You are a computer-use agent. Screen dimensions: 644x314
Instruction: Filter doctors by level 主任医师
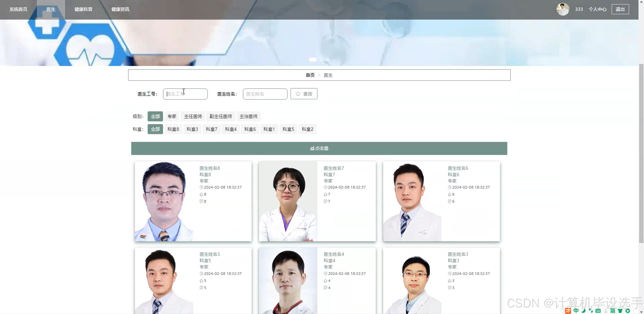coord(193,116)
